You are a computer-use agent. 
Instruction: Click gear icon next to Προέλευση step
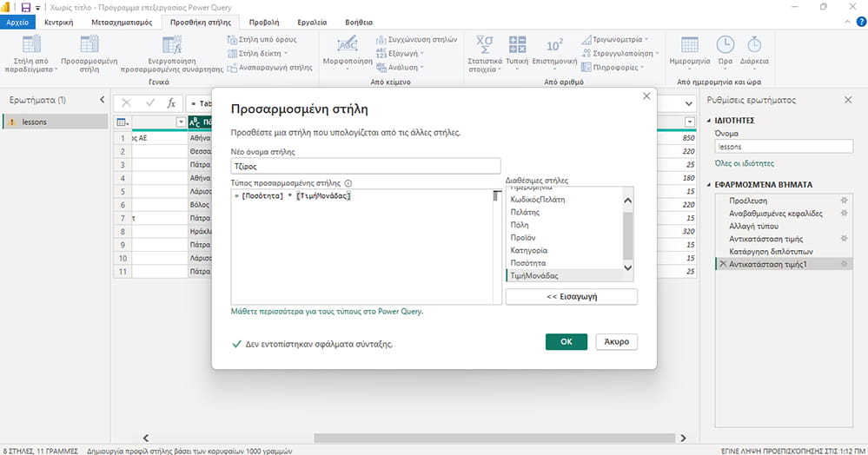pyautogui.click(x=845, y=201)
